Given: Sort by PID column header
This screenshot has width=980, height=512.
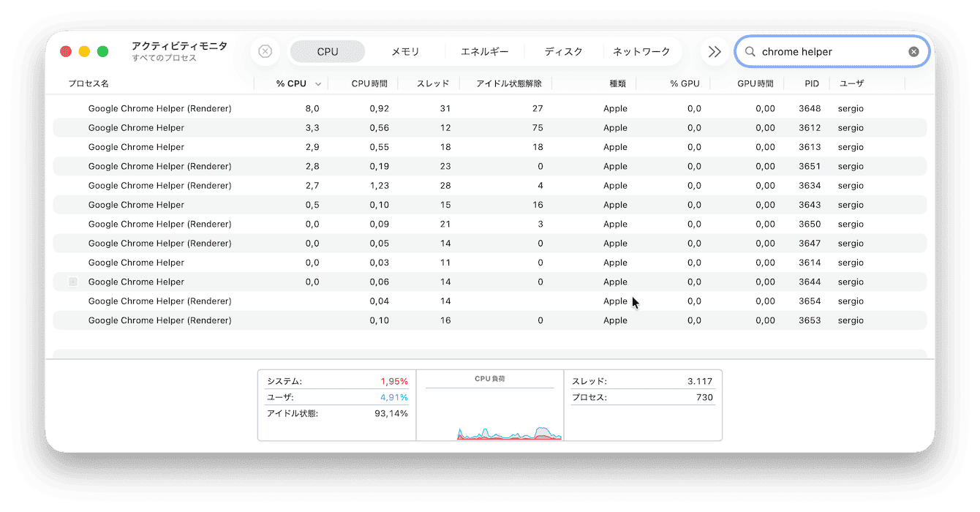Looking at the screenshot, I should coord(812,84).
